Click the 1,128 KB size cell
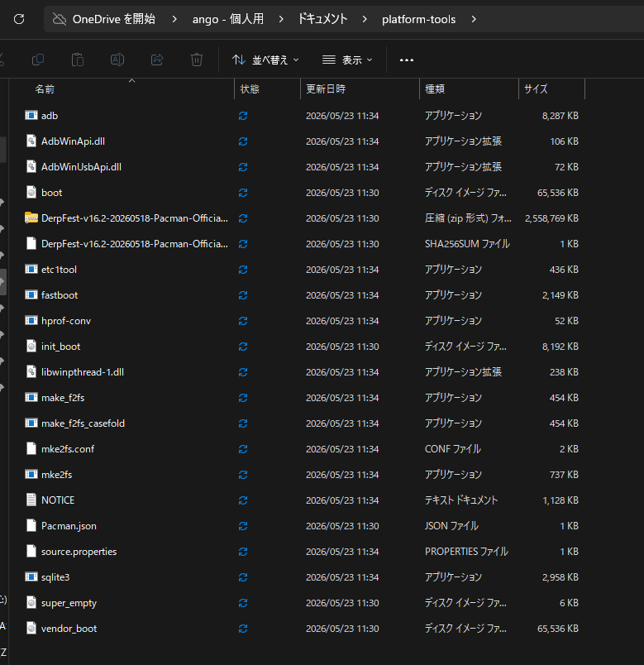This screenshot has width=644, height=665. pyautogui.click(x=561, y=500)
